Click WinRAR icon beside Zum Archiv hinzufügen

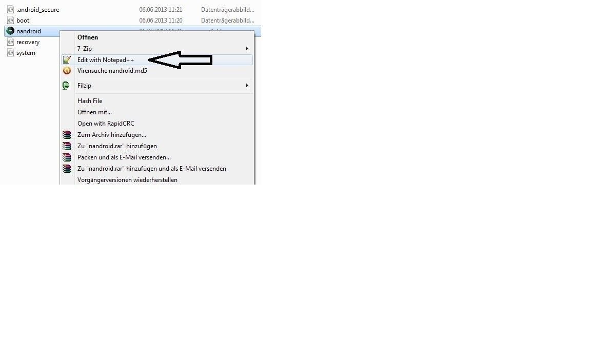tap(67, 135)
